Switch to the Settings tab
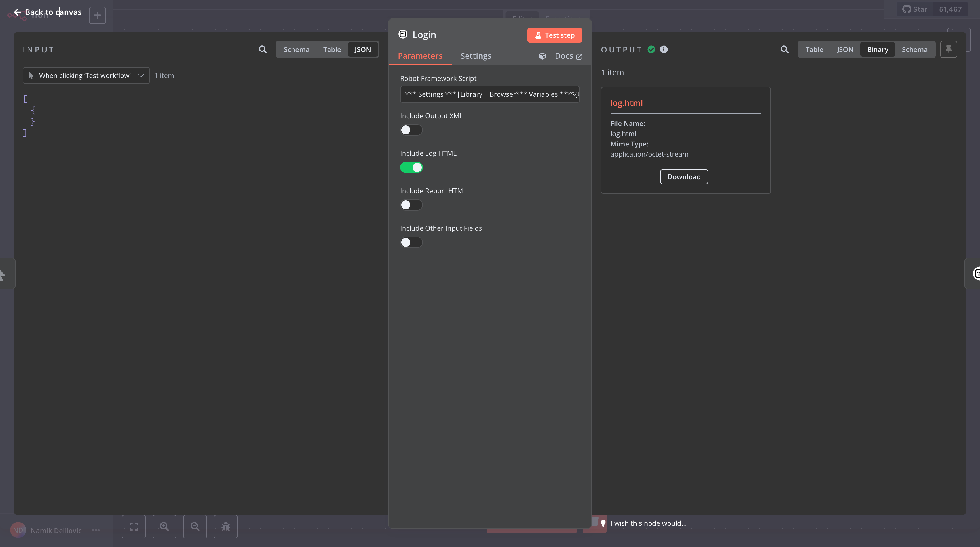Image resolution: width=980 pixels, height=547 pixels. 476,56
